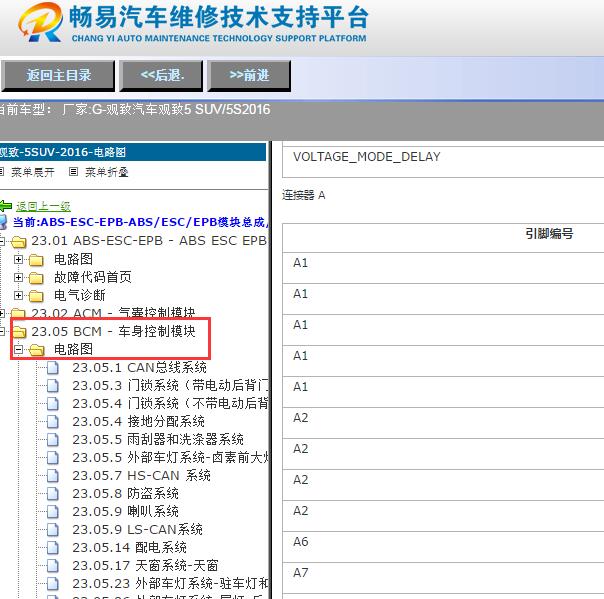
Task: Collapse the 电路图 folder under 23.05 BCM
Action: click(18, 350)
